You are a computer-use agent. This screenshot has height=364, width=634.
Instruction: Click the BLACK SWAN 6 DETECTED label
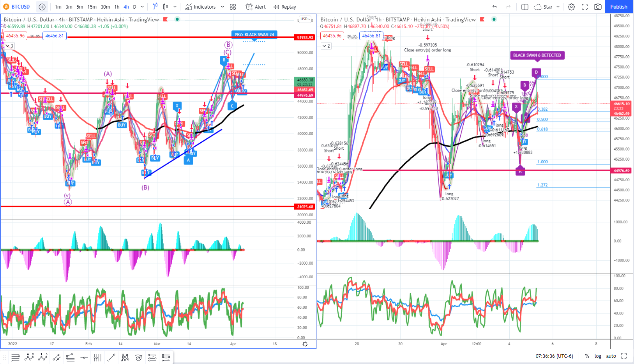point(537,55)
